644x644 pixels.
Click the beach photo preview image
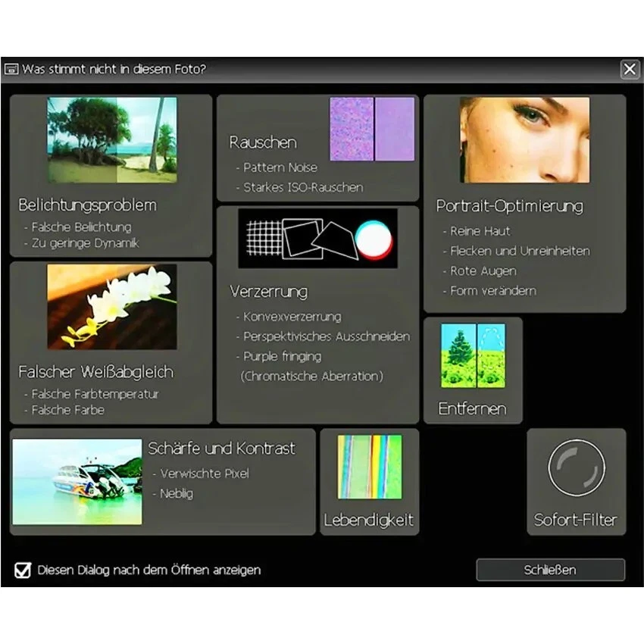coord(112,139)
